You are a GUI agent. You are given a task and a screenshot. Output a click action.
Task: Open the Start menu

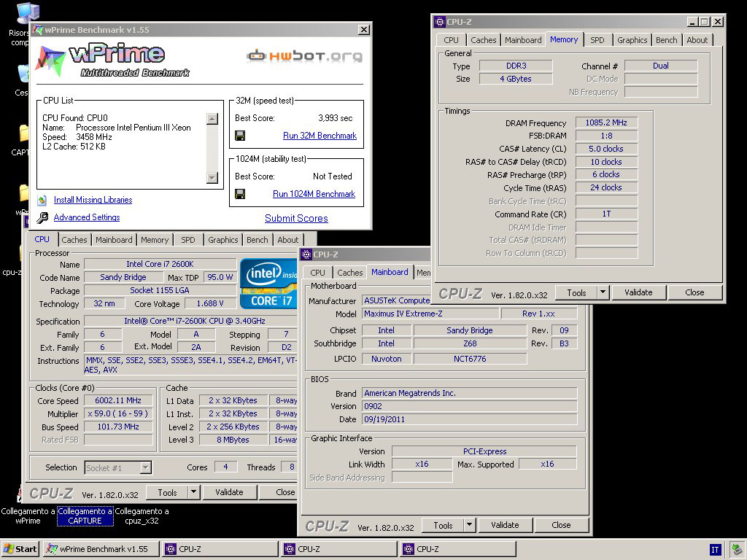(x=20, y=549)
